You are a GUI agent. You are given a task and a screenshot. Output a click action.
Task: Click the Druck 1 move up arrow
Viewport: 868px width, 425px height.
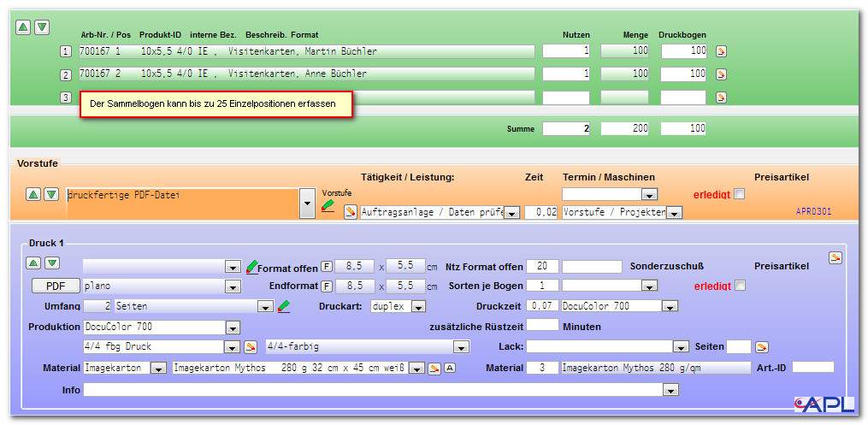pyautogui.click(x=32, y=263)
